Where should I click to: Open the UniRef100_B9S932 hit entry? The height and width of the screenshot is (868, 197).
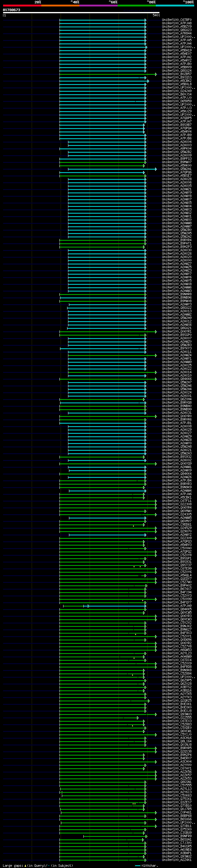tap(177, 457)
